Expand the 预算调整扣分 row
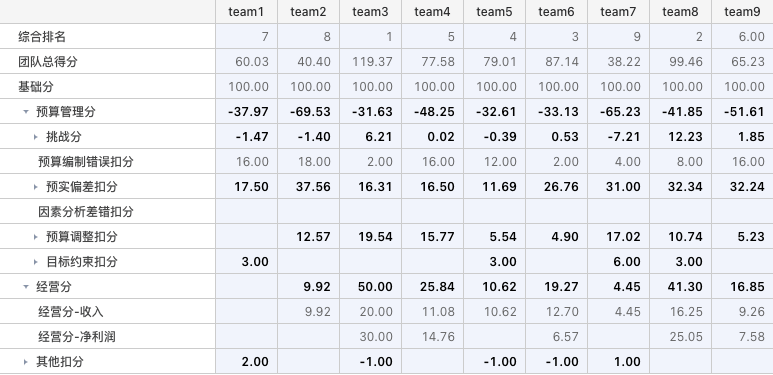This screenshot has width=773, height=375. (x=35, y=237)
